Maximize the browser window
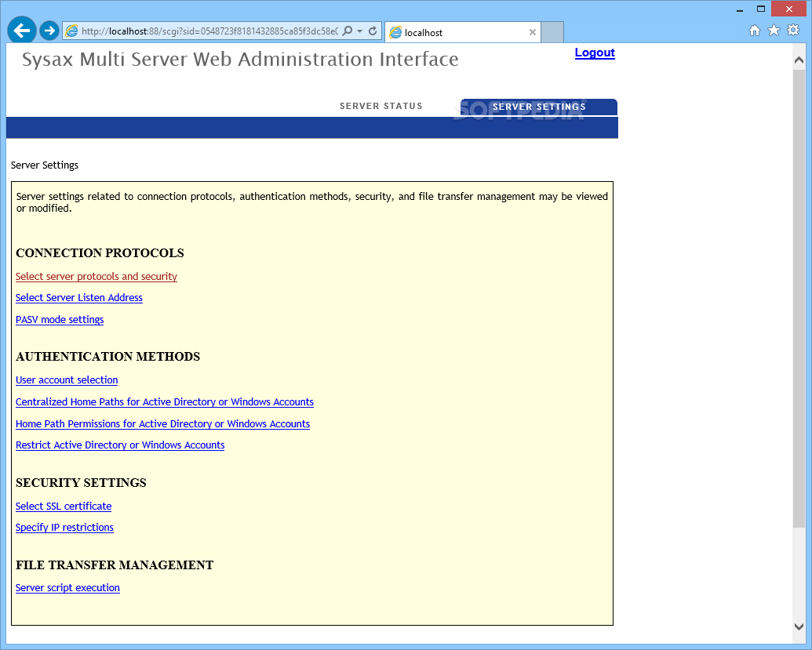This screenshot has width=812, height=650. pyautogui.click(x=761, y=9)
